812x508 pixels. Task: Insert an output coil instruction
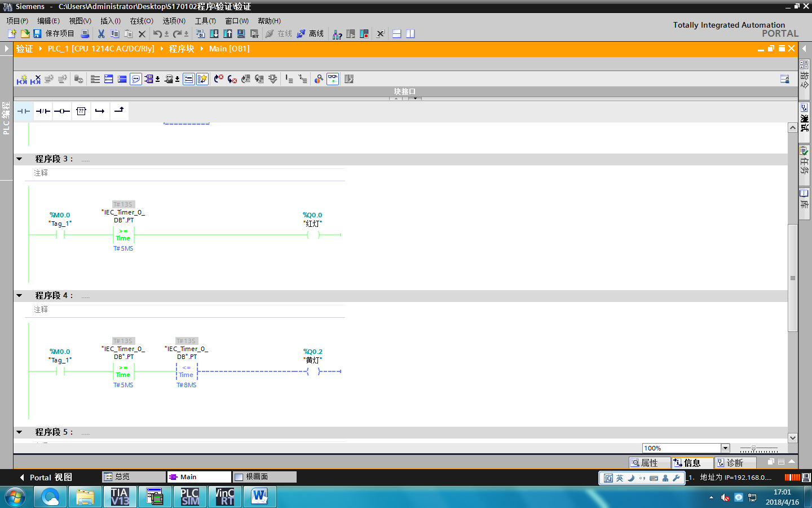[x=62, y=111]
